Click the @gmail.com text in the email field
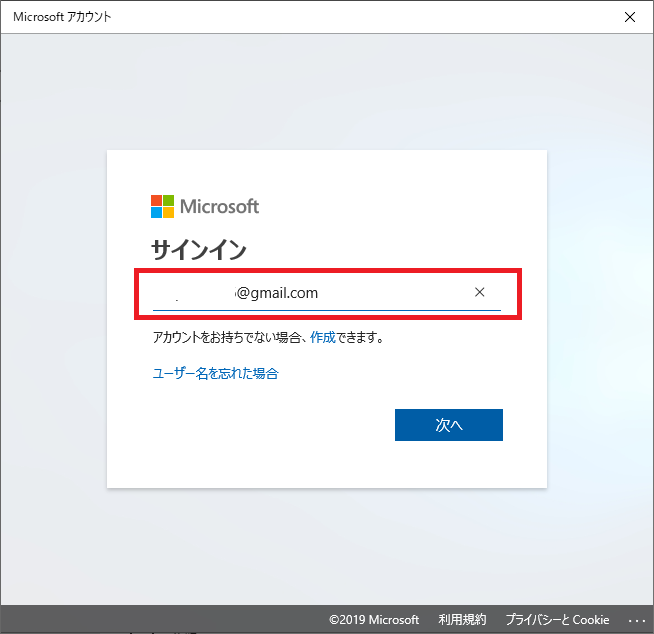 277,293
